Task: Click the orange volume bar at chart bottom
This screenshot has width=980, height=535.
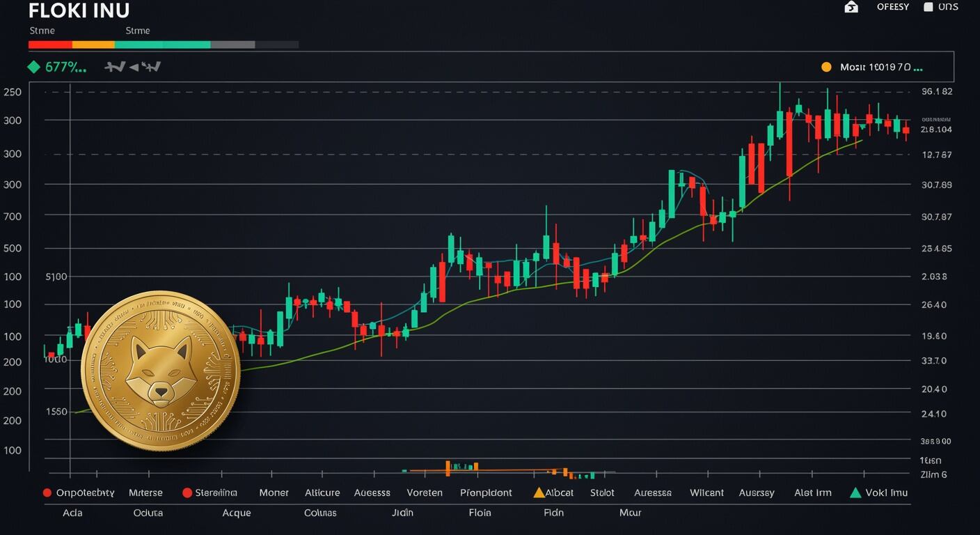Action: pyautogui.click(x=448, y=468)
